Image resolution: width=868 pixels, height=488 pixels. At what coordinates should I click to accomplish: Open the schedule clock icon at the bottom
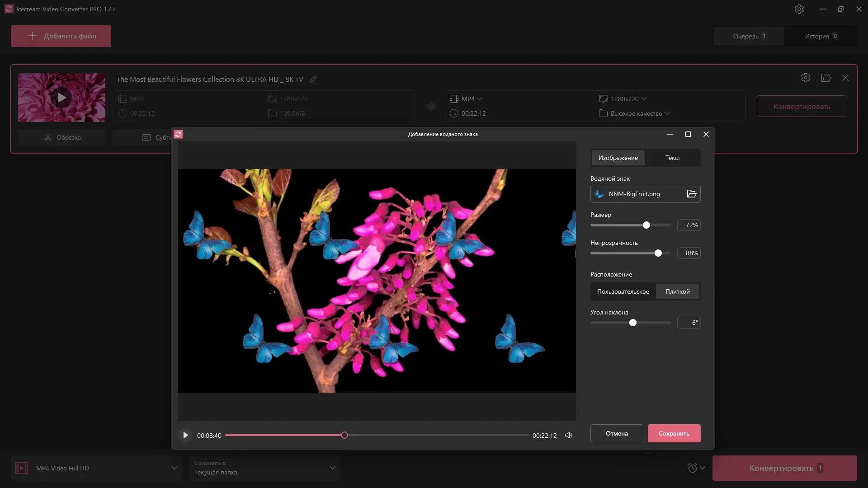tap(693, 468)
